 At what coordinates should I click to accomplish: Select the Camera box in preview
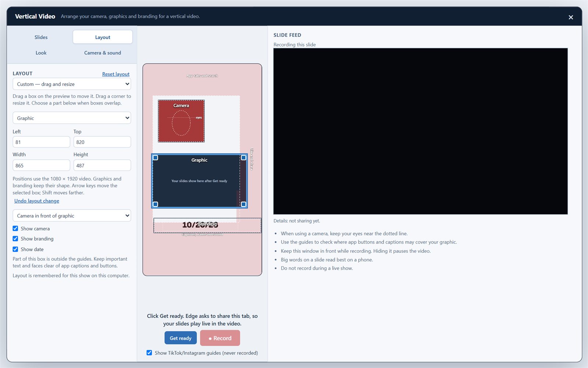(x=181, y=121)
